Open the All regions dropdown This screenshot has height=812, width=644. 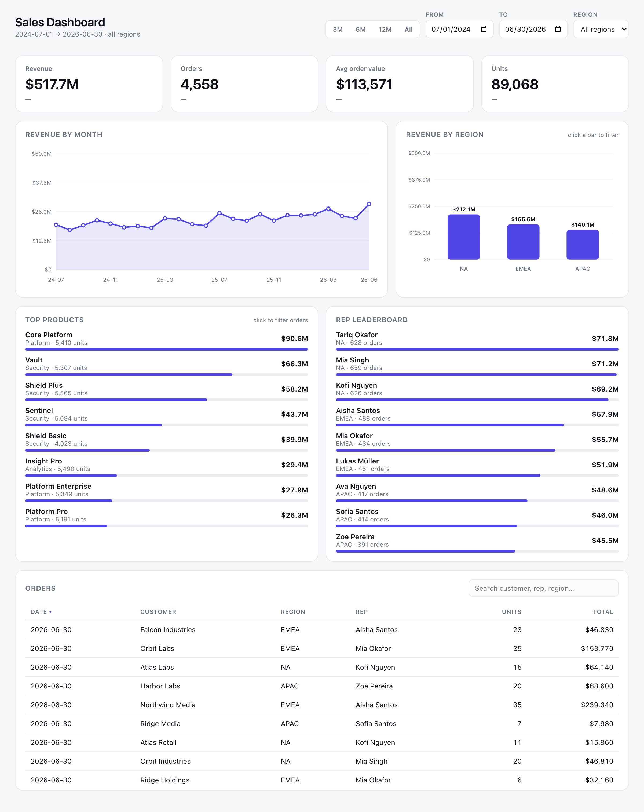tap(601, 29)
